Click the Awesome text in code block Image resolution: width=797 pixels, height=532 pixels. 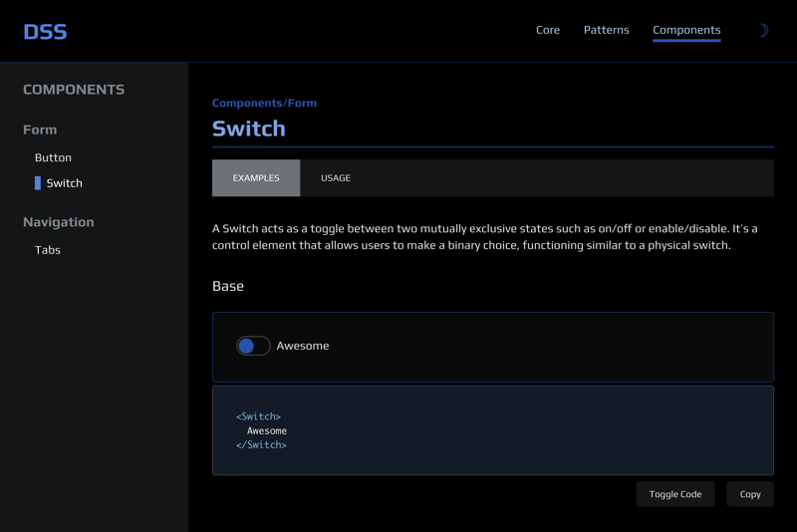267,431
